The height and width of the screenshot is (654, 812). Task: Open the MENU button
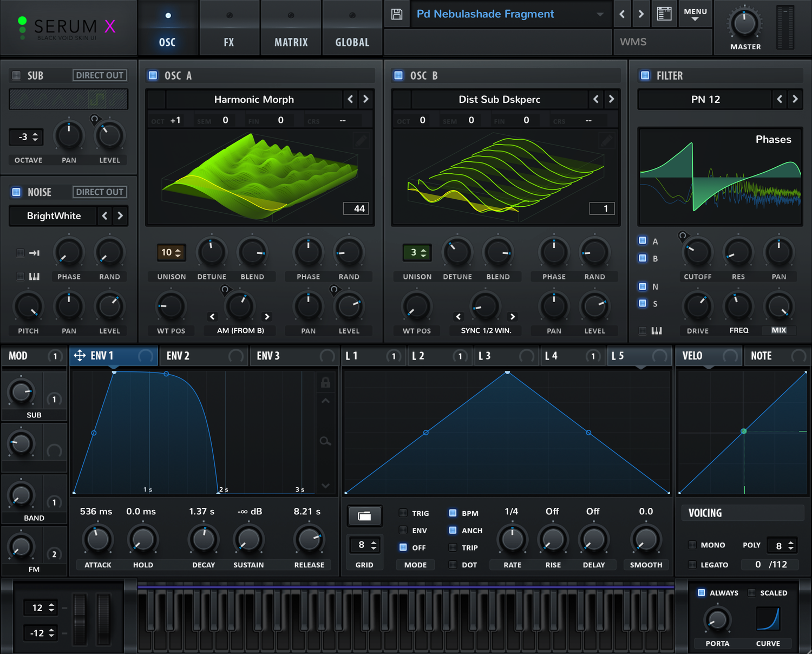pyautogui.click(x=695, y=14)
